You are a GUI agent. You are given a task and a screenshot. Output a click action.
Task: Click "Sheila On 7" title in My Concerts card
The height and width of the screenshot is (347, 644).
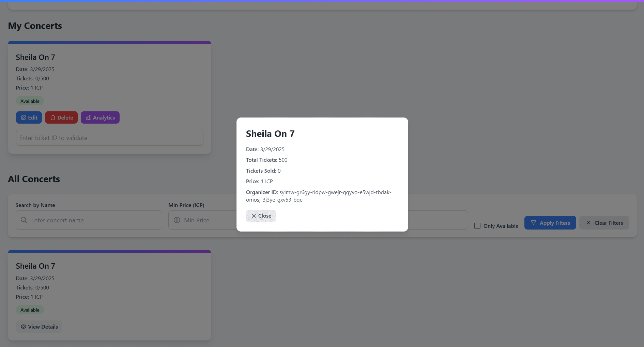(35, 58)
